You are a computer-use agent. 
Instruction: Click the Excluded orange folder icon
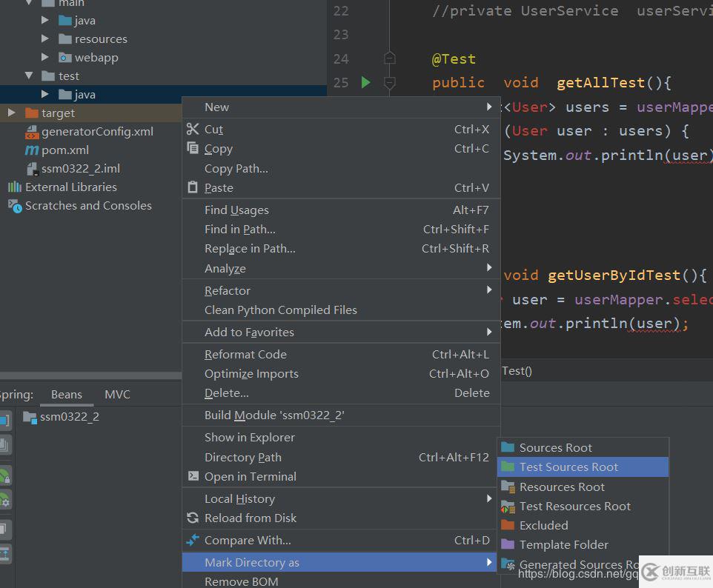click(x=508, y=525)
